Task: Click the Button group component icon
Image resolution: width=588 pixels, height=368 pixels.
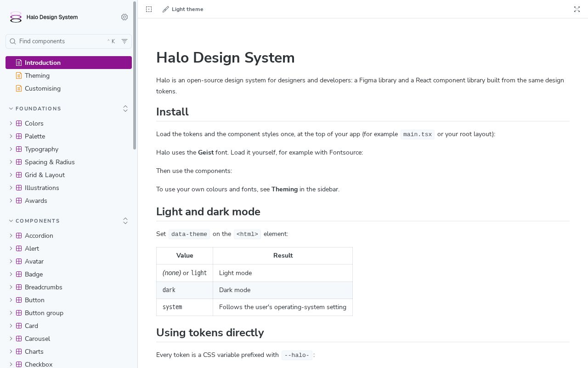Action: pyautogui.click(x=19, y=313)
